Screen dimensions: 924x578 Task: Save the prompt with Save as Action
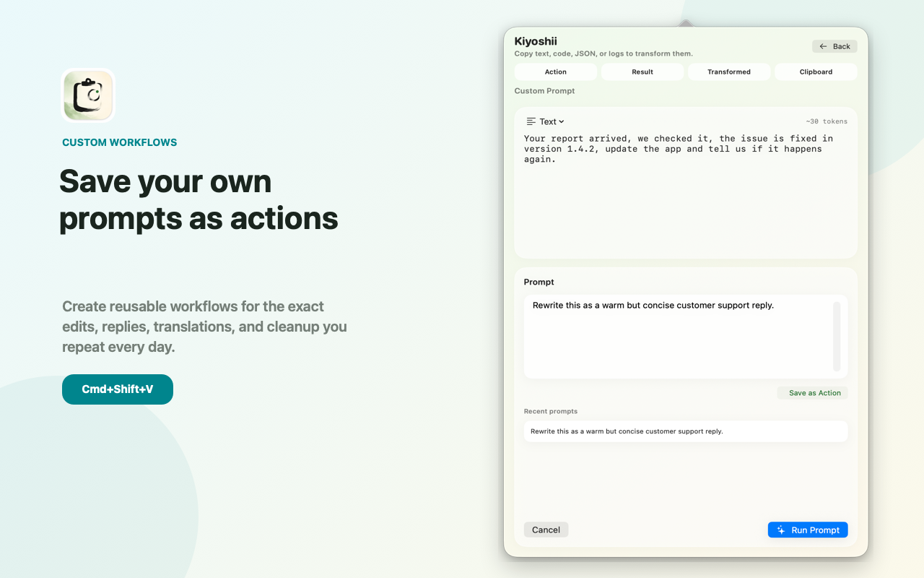coord(813,393)
